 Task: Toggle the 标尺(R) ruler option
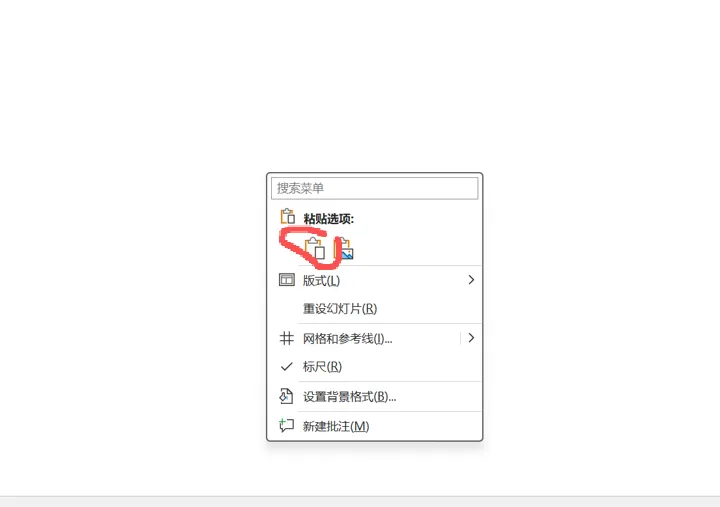click(x=322, y=366)
